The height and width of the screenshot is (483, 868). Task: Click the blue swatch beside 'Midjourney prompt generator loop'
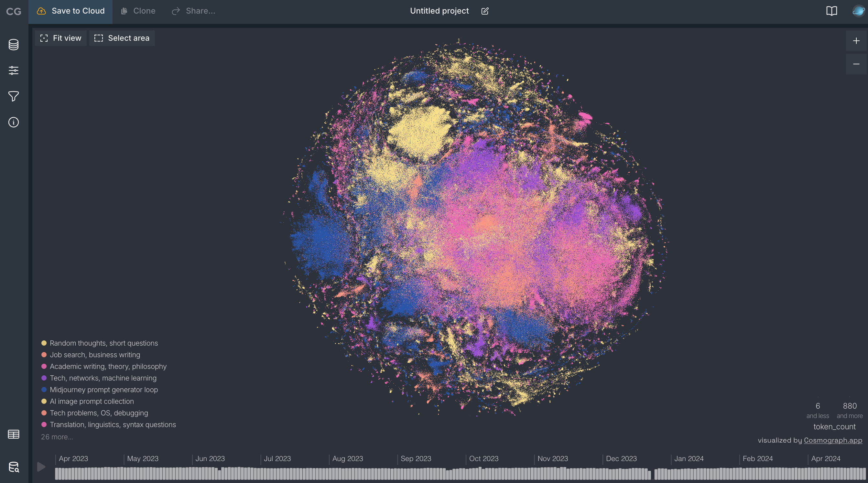pos(44,390)
